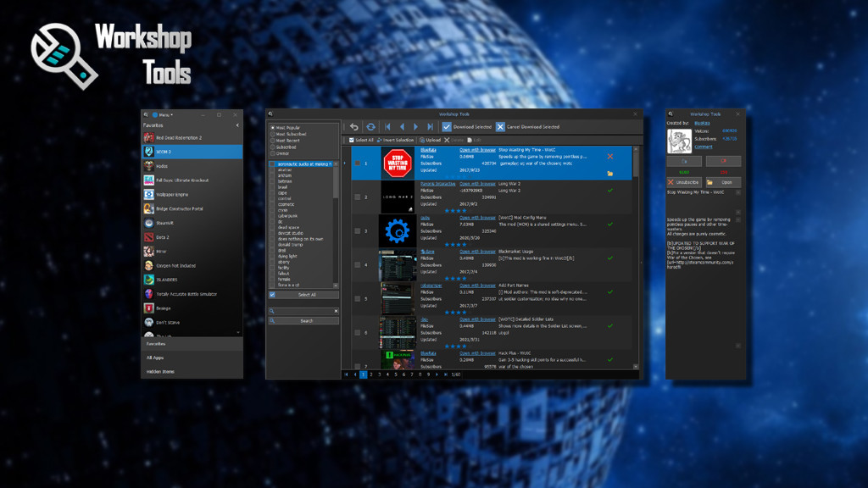868x488 pixels.
Task: Open the folder icon on the Stop Wasting My Time row
Action: [x=610, y=173]
